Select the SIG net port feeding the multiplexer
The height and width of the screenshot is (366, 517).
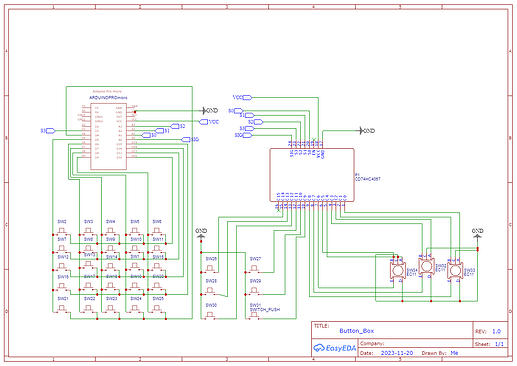(x=243, y=135)
